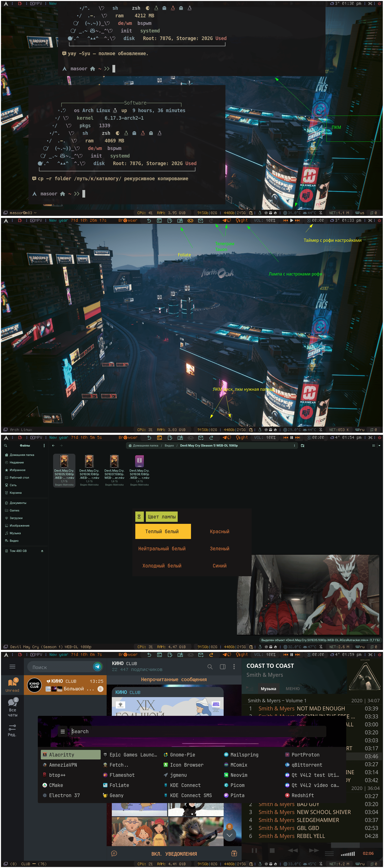Viewport: 384px width, 868px height.
Task: Open Корзина in the file manager sidebar
Action: click(x=16, y=493)
